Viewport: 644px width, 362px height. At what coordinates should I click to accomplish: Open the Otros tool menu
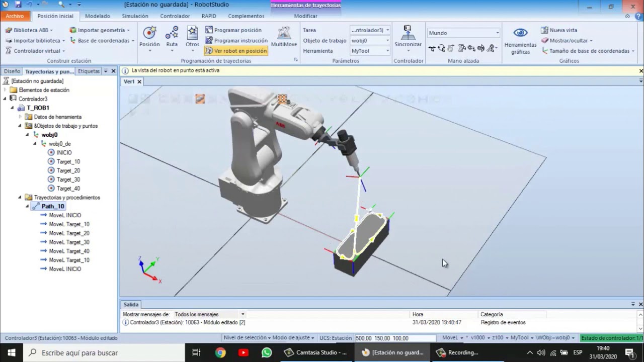pyautogui.click(x=193, y=39)
